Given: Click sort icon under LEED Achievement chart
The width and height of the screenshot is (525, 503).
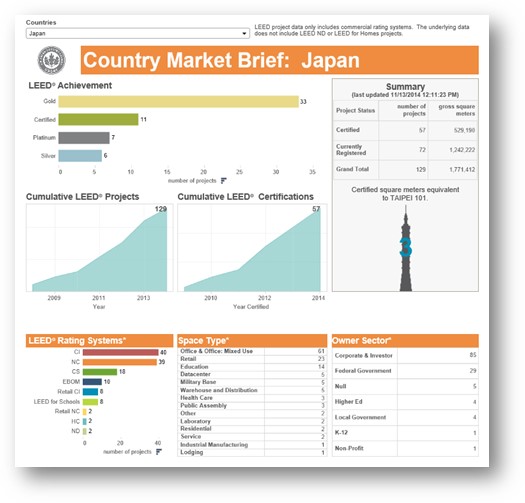Looking at the screenshot, I should 224,181.
